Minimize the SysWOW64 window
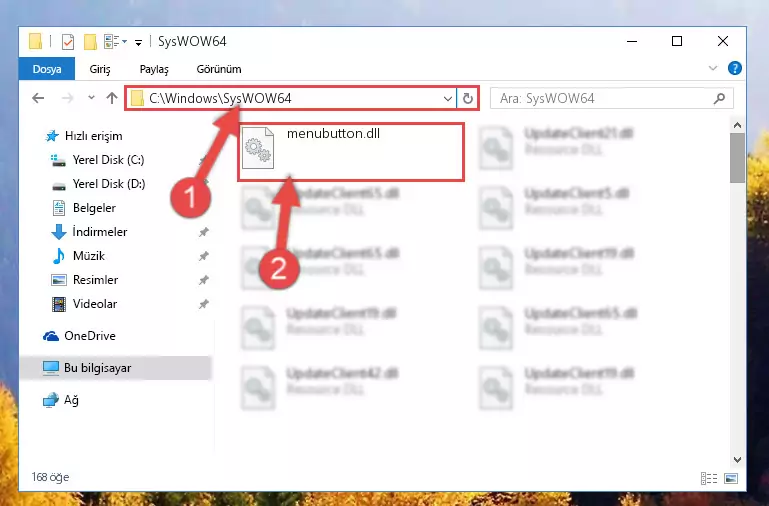Viewport: 769px width, 506px height. [632, 42]
